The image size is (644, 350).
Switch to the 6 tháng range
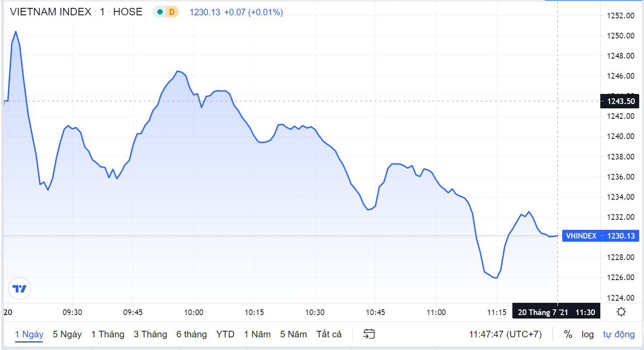(x=191, y=334)
